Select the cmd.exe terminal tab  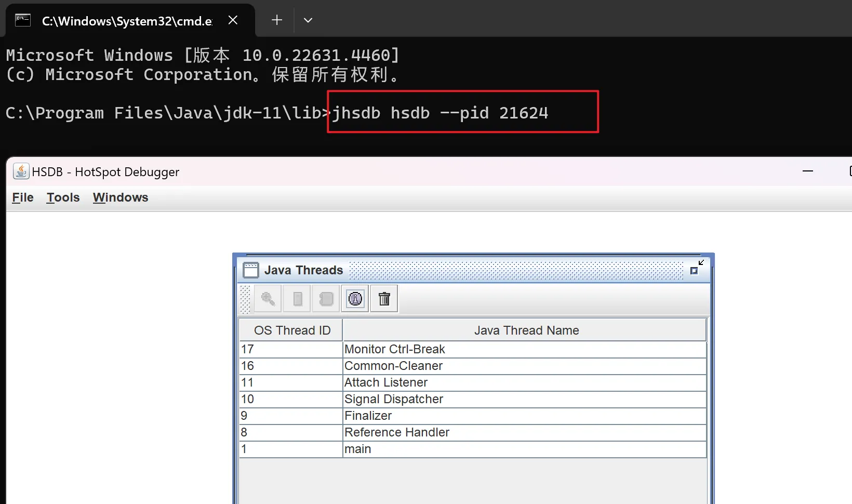(130, 20)
